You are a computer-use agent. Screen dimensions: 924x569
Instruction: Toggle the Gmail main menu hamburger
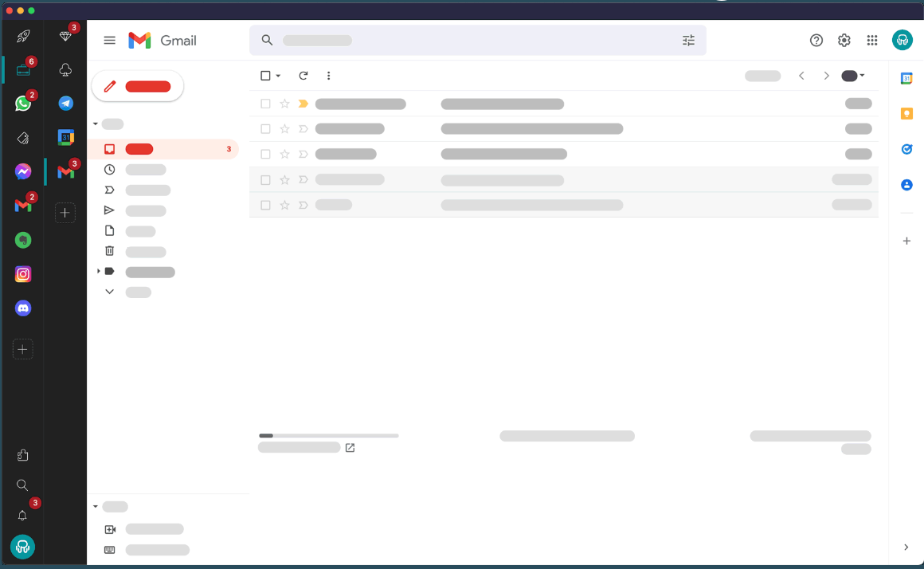(x=110, y=40)
